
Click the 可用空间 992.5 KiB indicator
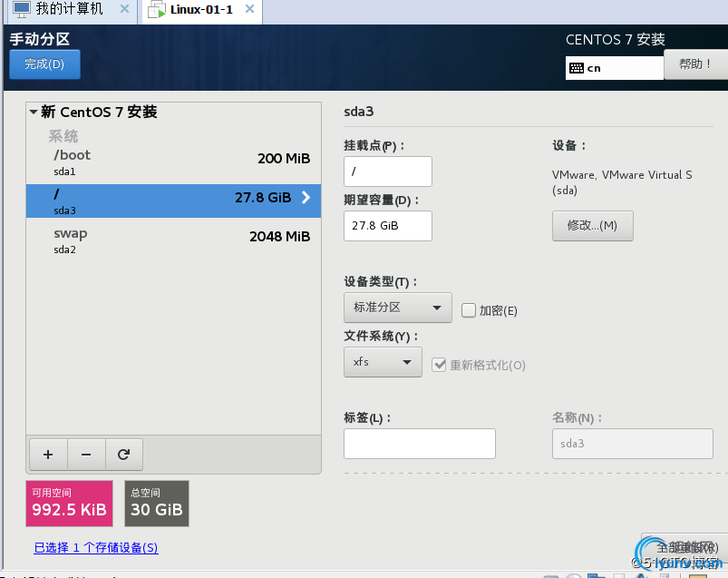tap(69, 504)
